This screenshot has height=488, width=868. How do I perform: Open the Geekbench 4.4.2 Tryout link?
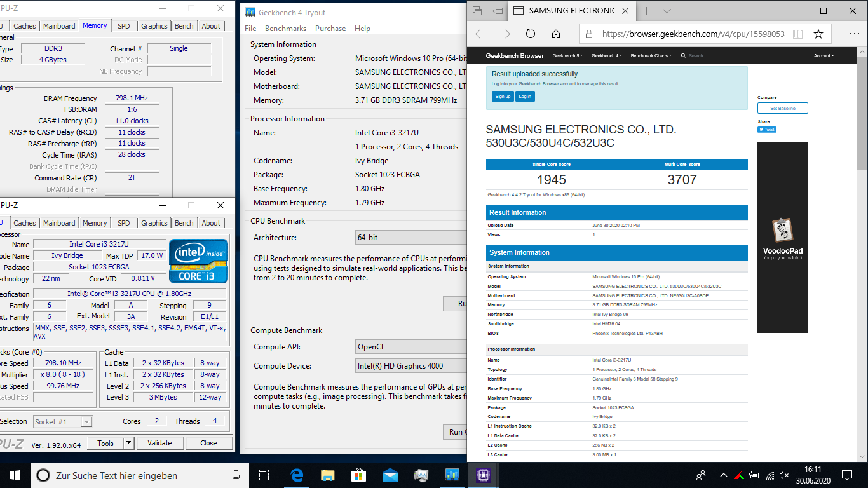[536, 195]
